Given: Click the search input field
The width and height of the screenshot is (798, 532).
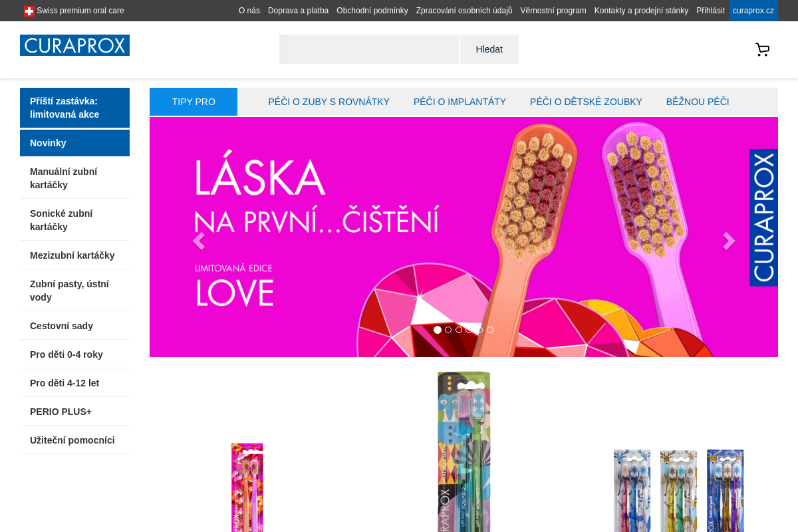Looking at the screenshot, I should tap(369, 49).
